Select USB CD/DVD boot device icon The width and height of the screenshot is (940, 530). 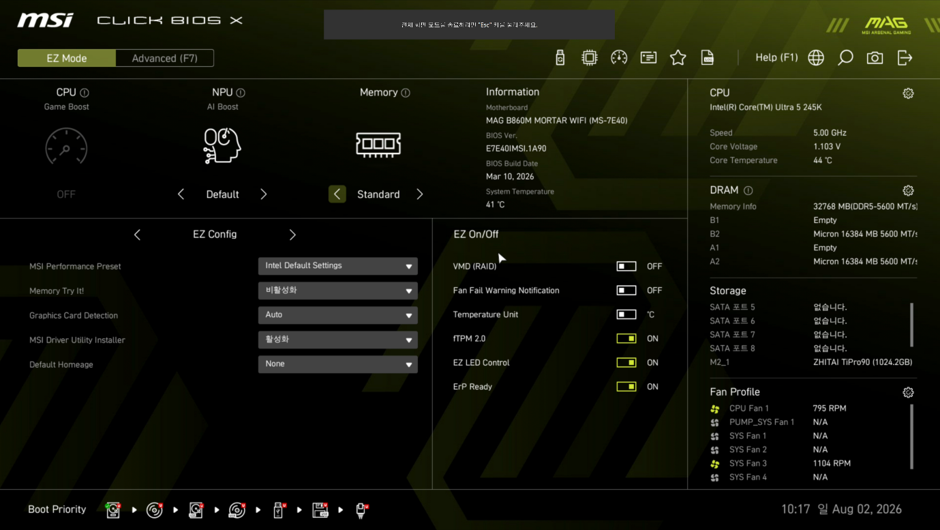(237, 510)
